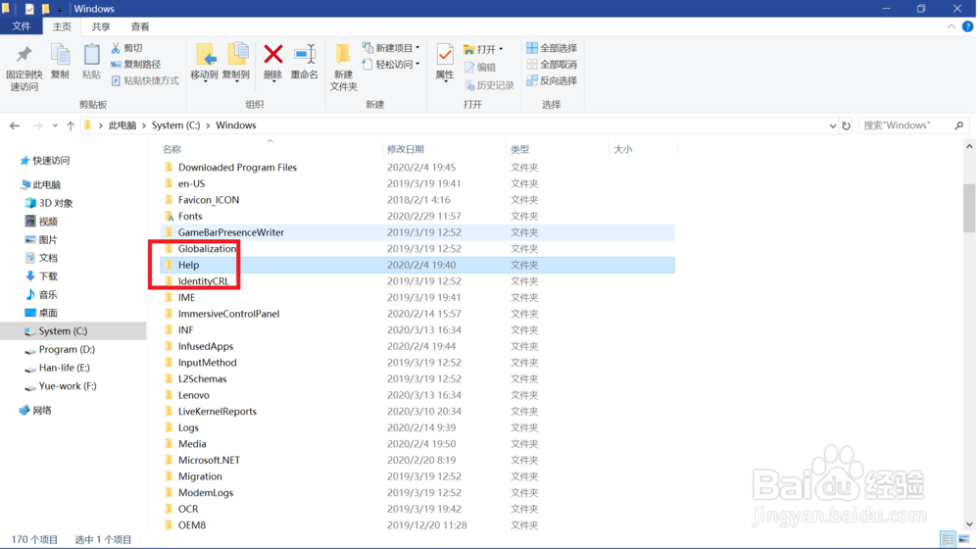
Task: Click the Back navigation arrow
Action: coord(15,125)
